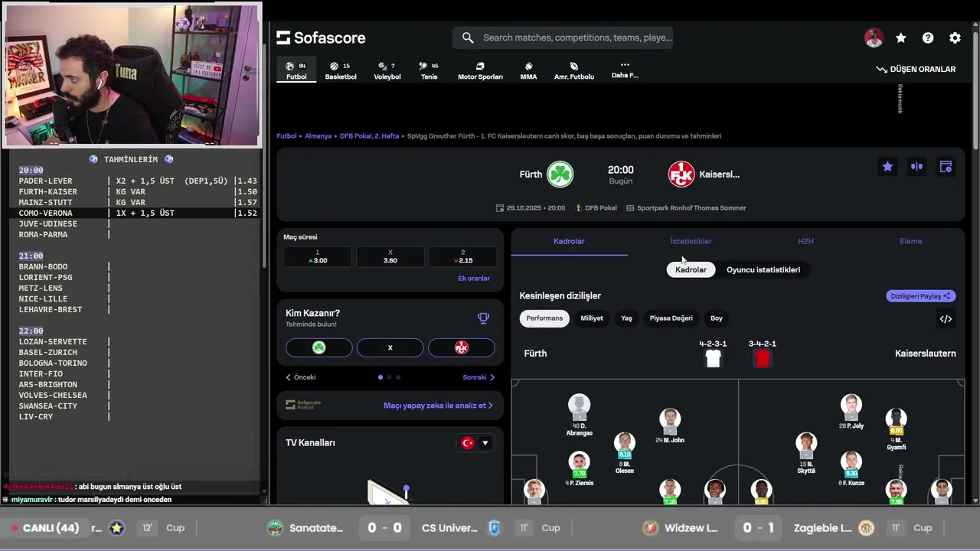Click the calendar reminder icon in match header
The height and width of the screenshot is (551, 980).
tap(946, 166)
